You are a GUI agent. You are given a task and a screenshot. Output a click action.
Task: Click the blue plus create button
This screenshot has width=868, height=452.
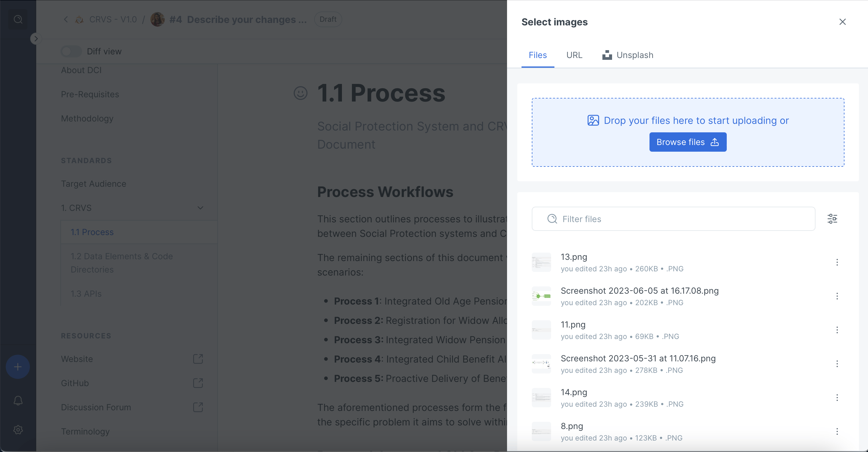(x=18, y=367)
